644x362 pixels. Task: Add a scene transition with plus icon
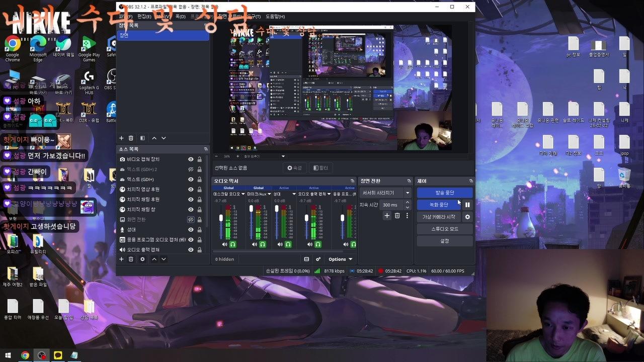(387, 216)
